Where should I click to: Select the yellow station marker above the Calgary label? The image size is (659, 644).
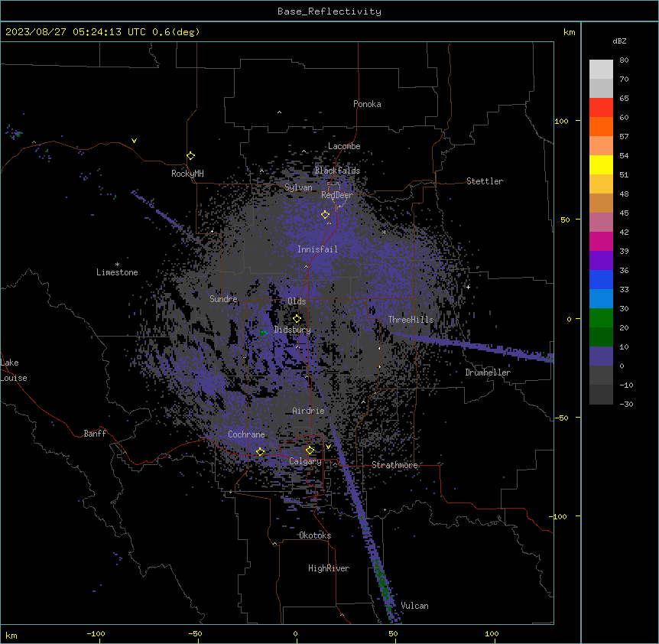[x=310, y=450]
